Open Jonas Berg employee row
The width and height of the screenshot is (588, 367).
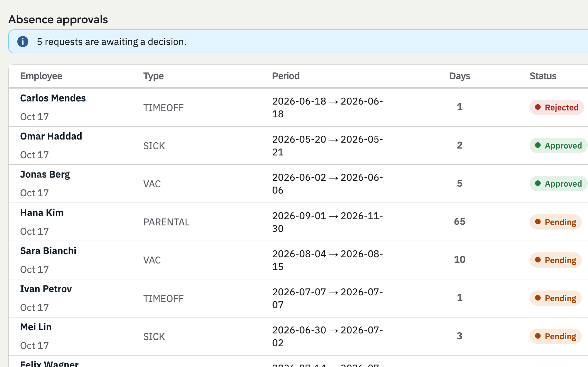[x=298, y=183]
